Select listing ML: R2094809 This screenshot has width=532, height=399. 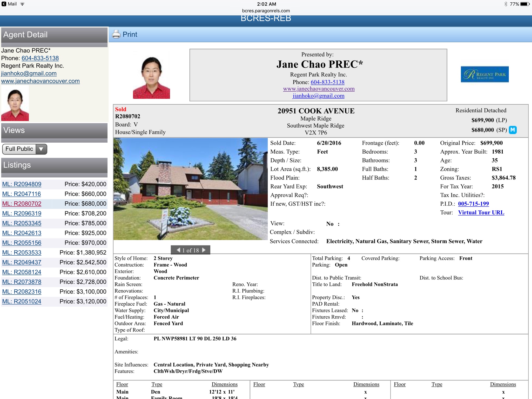(22, 184)
